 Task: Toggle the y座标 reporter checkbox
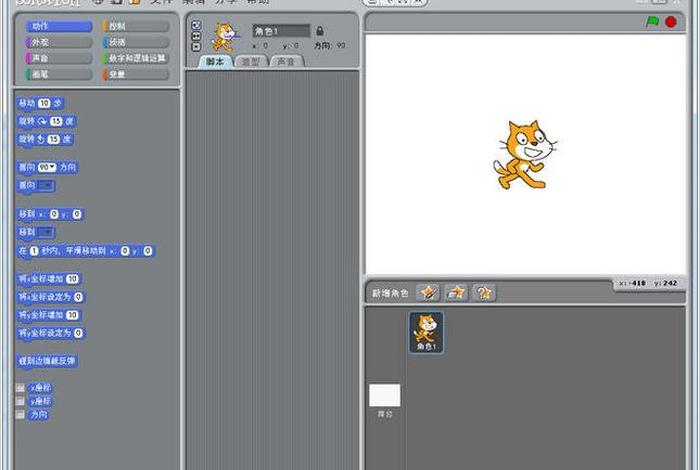click(20, 401)
